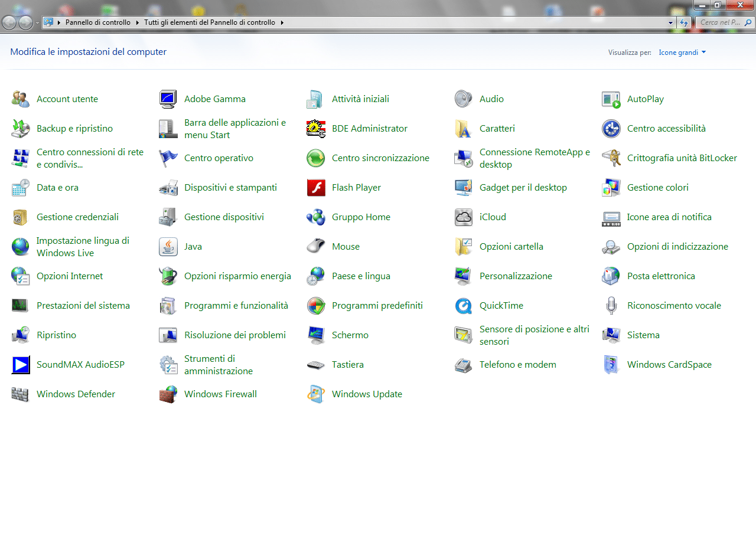Viewport: 756px width, 556px height.
Task: Click the Cerca nel Pannello search field
Action: 725,22
